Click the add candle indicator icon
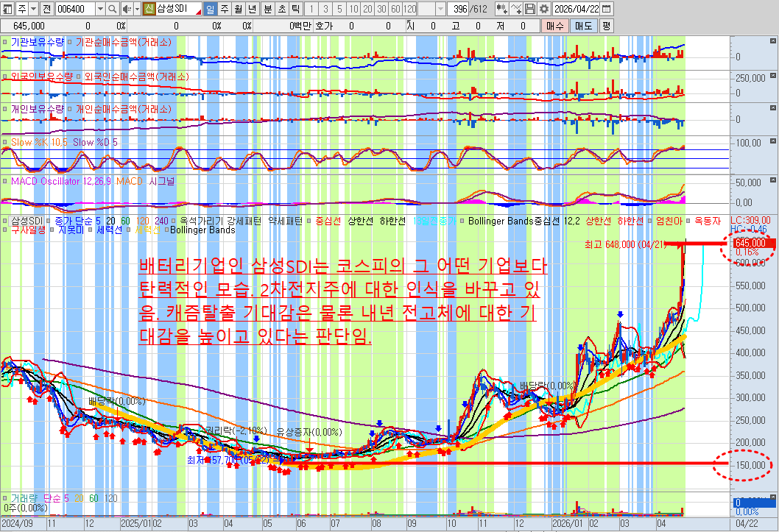The width and height of the screenshot is (779, 532). pos(502,9)
